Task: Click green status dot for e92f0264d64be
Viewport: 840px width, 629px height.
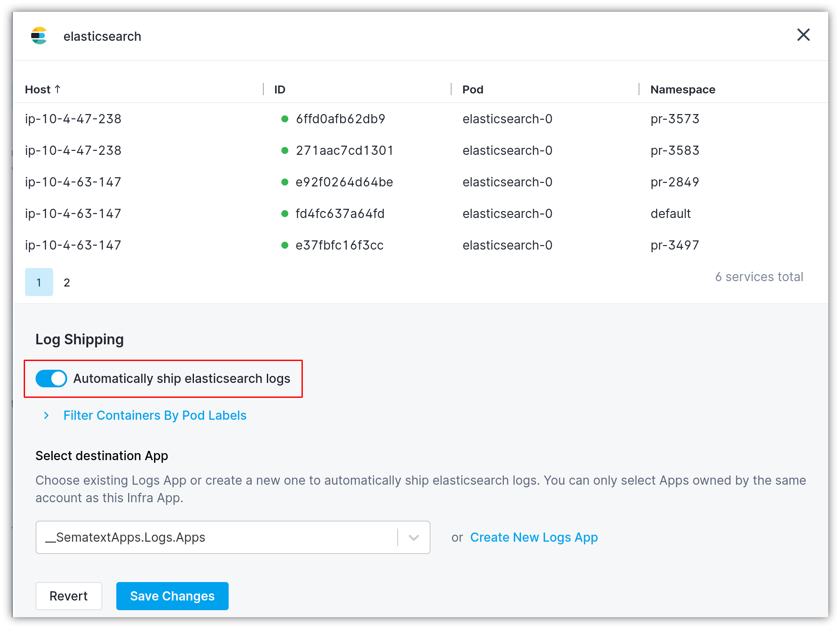Action: pos(285,182)
